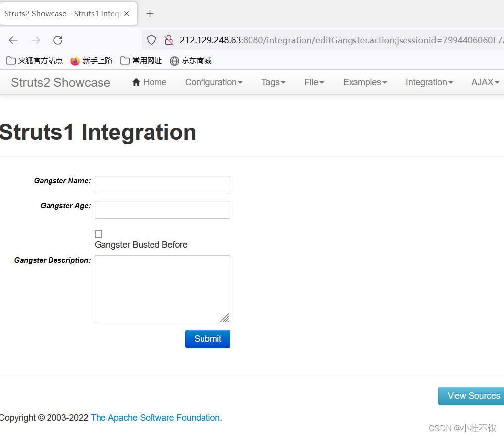The image size is (504, 437).
Task: Expand the File dropdown menu
Action: [314, 82]
